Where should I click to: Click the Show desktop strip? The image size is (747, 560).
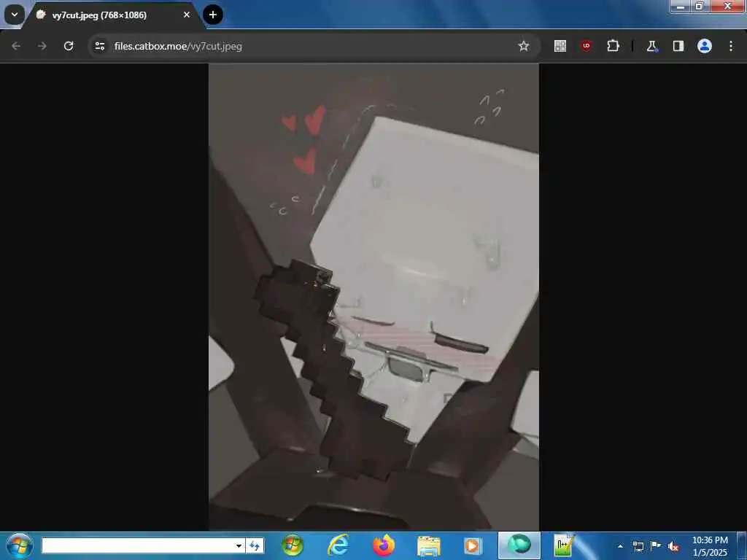click(x=742, y=545)
